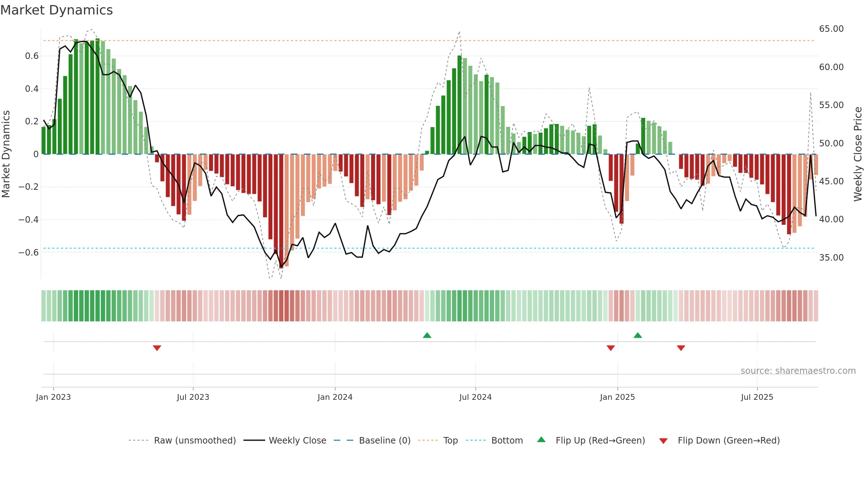Click the −0.2 left axis tick
Image resolution: width=868 pixels, height=488 pixels.
tap(29, 187)
